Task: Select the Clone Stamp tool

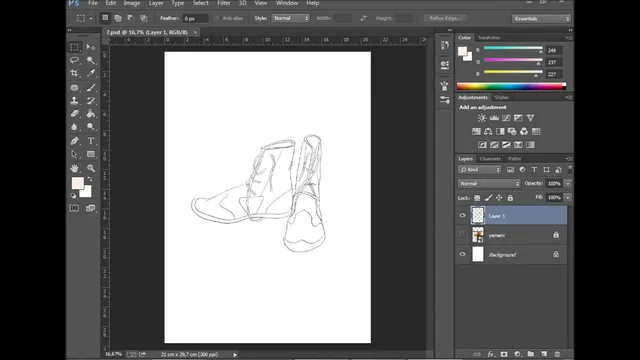Action: [74, 100]
